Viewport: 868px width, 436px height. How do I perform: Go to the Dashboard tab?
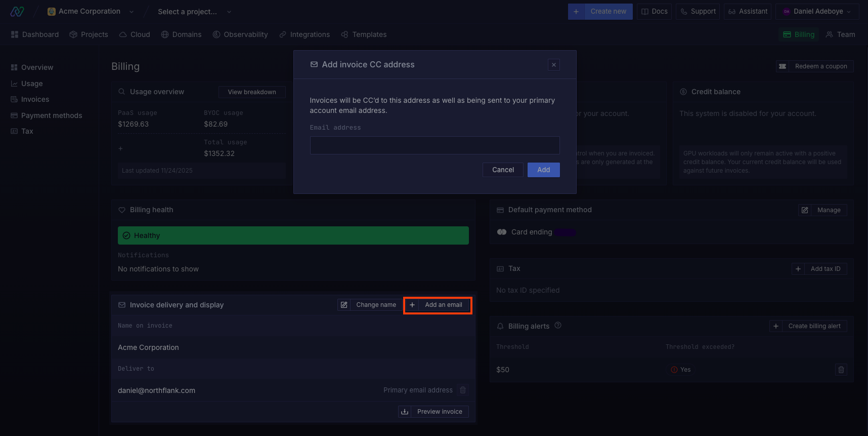coord(35,34)
